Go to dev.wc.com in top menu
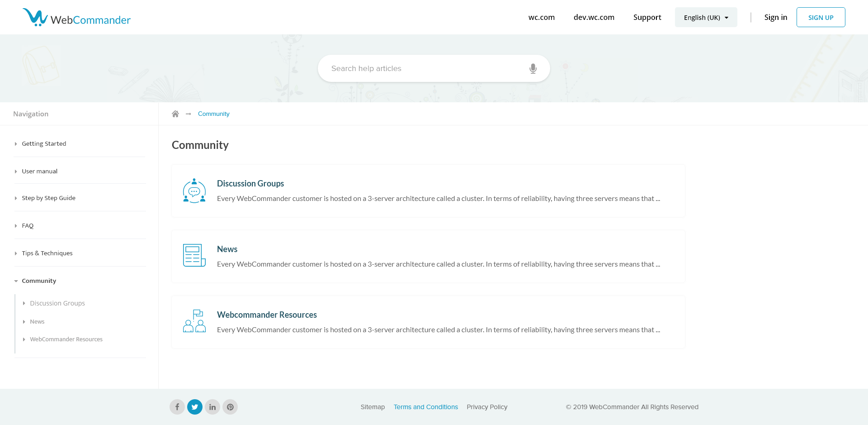Viewport: 868px width, 425px height. click(x=594, y=18)
